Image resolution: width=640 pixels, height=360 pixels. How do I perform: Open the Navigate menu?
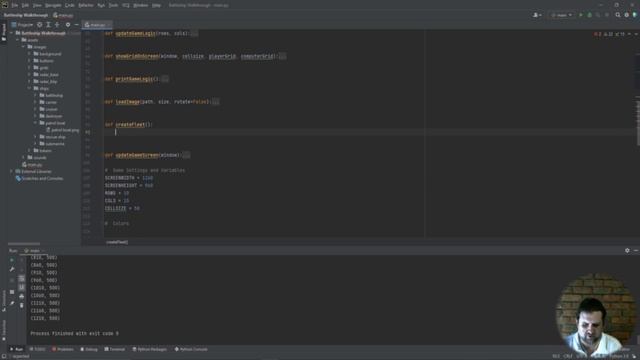(53, 5)
